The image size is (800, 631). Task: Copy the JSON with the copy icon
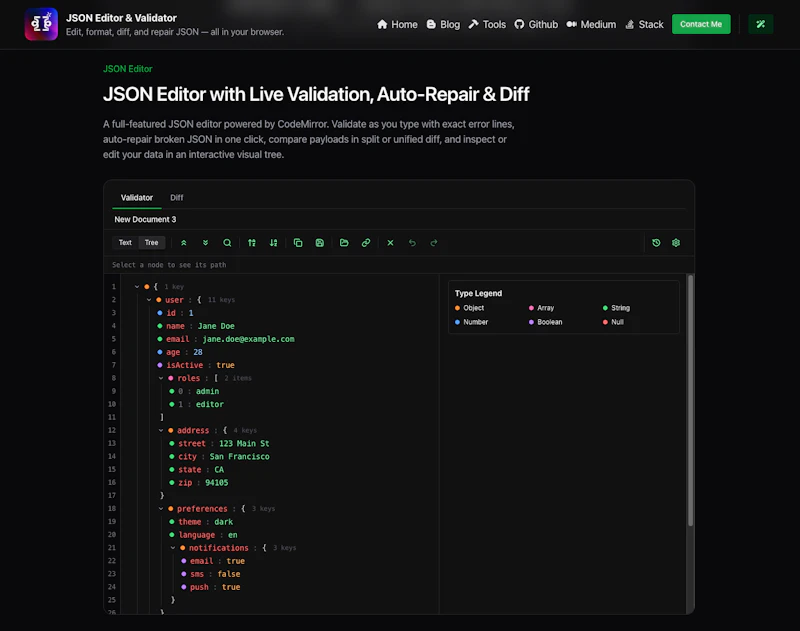tap(298, 243)
